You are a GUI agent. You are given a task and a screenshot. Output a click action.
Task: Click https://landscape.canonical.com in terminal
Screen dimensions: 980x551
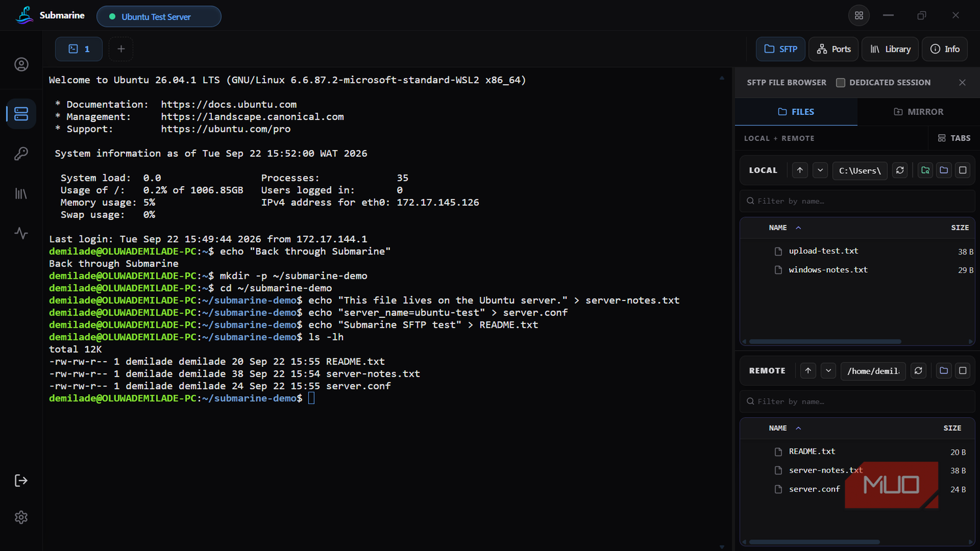coord(252,117)
